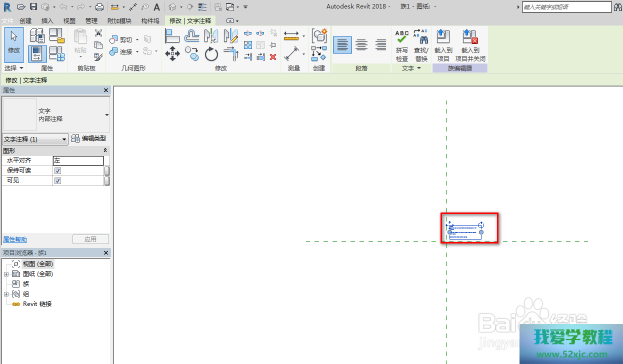Select the Move tool in the Modify panel
The width and height of the screenshot is (623, 364).
[x=172, y=53]
